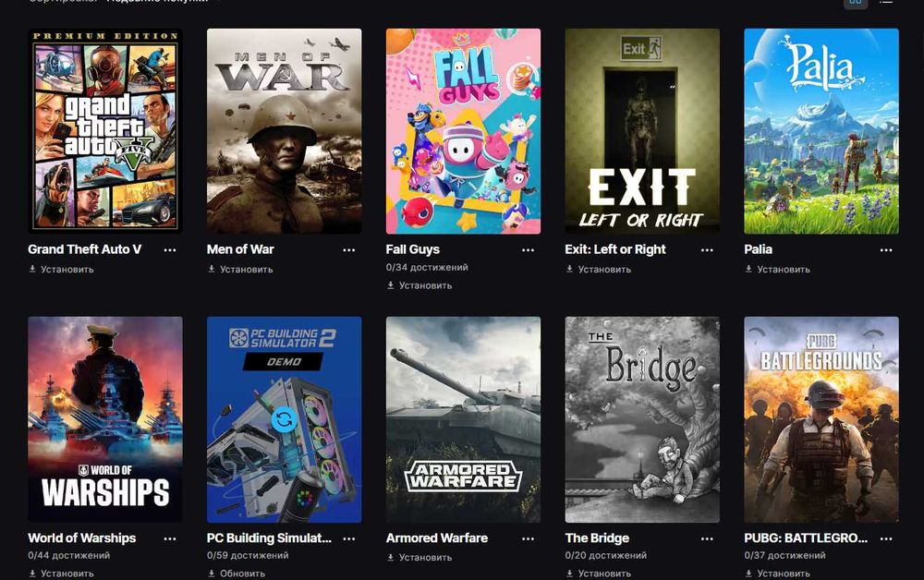924x580 pixels.
Task: Click the refresh icon on PC Building Simulator cover
Action: (284, 420)
